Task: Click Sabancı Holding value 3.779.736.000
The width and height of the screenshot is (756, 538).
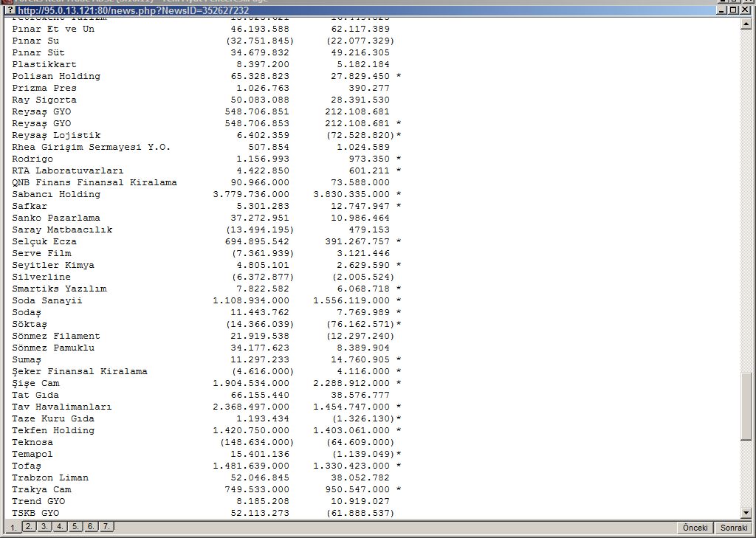Action: (x=251, y=194)
